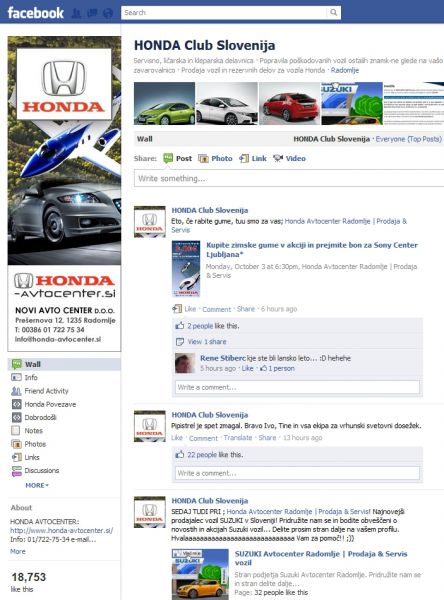Image resolution: width=444 pixels, height=600 pixels.
Task: Open Photos in sidebar
Action: pyautogui.click(x=35, y=444)
